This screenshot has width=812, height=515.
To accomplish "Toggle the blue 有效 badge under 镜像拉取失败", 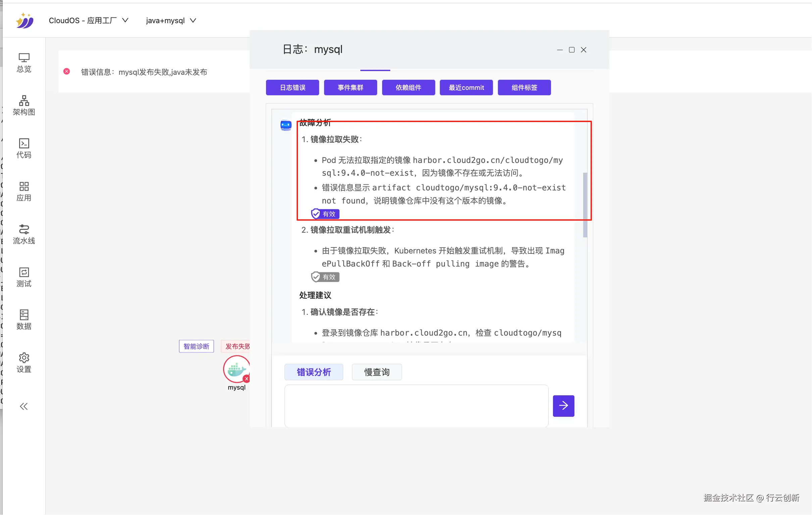I will tap(325, 214).
